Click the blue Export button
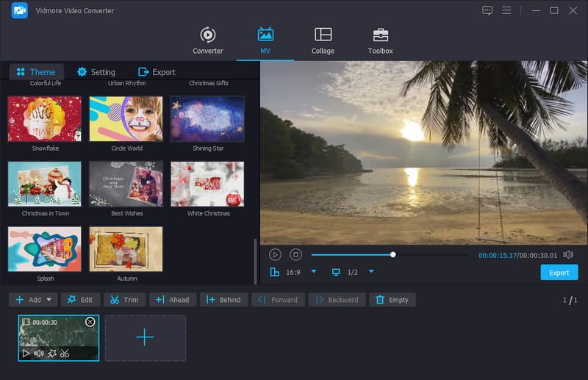 [x=559, y=273]
